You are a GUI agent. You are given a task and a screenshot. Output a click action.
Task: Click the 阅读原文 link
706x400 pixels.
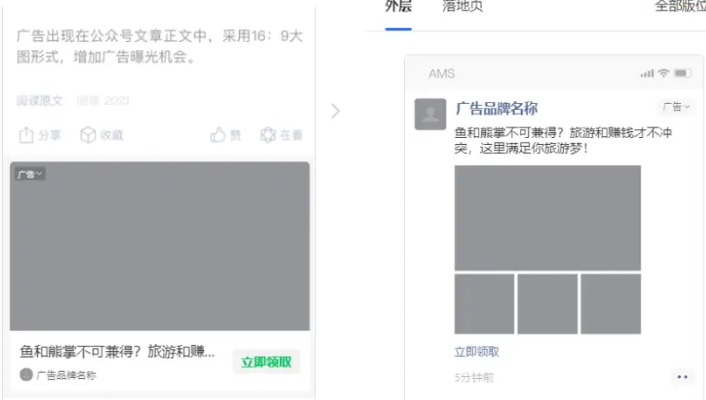click(40, 100)
